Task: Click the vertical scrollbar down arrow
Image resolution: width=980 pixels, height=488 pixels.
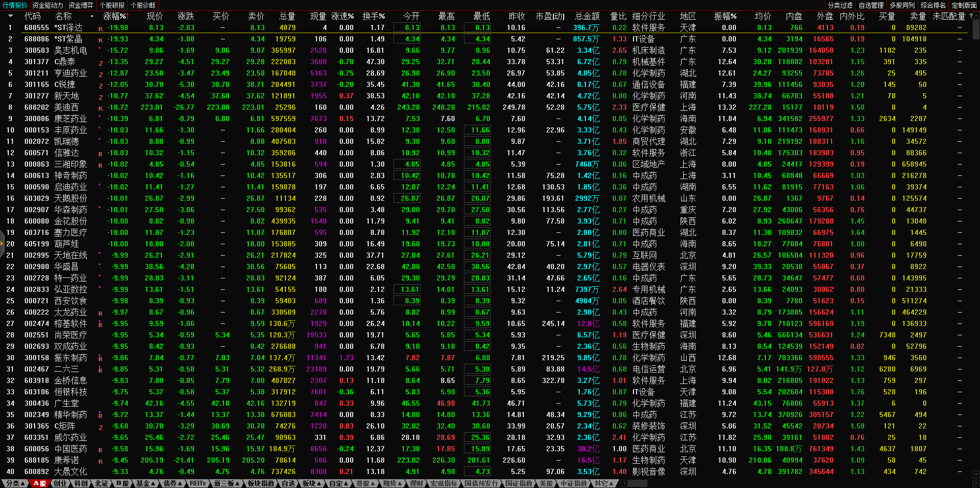Action: tap(975, 474)
